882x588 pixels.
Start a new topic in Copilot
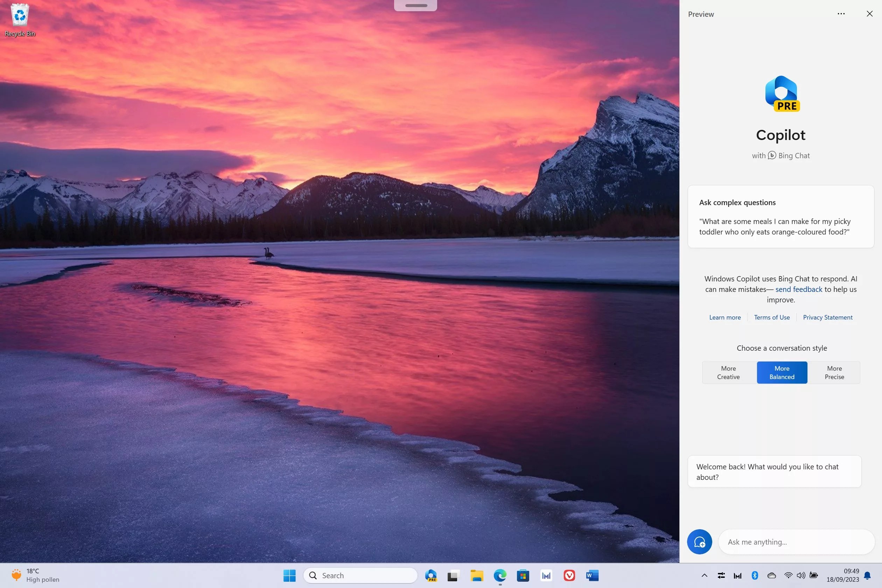tap(699, 542)
